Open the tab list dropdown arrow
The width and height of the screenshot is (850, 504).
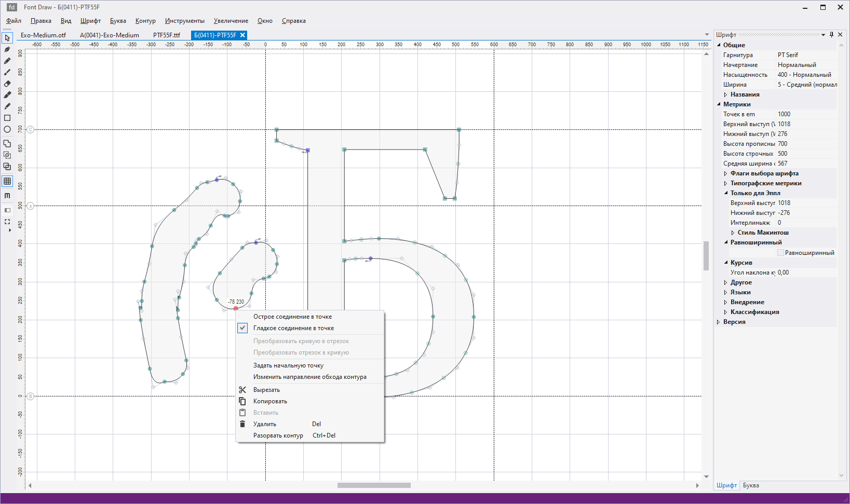click(x=707, y=35)
